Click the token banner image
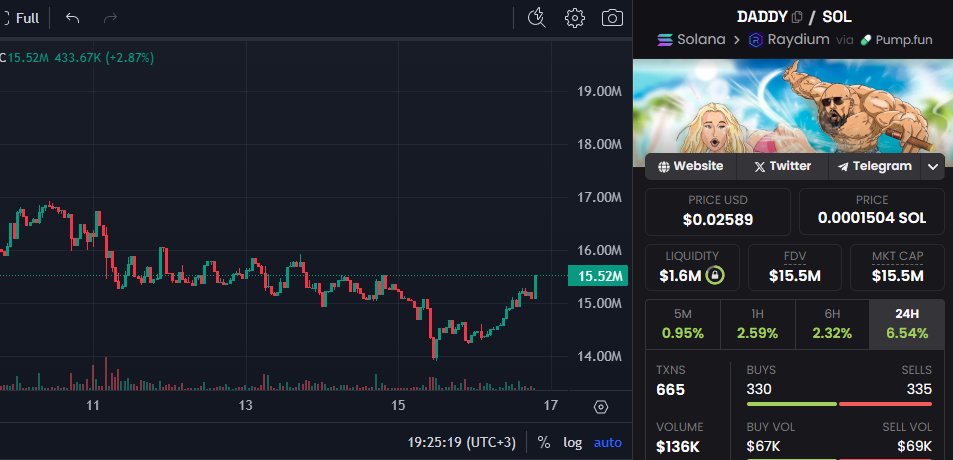This screenshot has height=460, width=953. click(793, 106)
